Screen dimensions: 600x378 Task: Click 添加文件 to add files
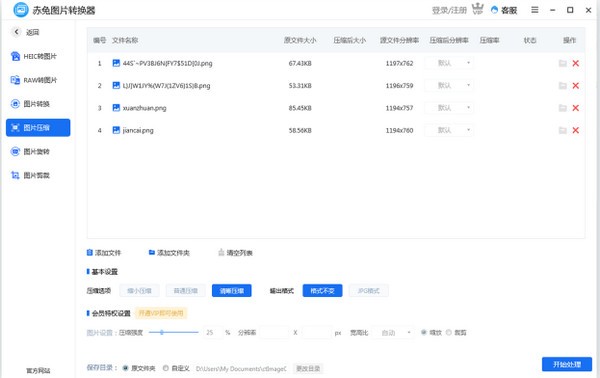coord(104,253)
